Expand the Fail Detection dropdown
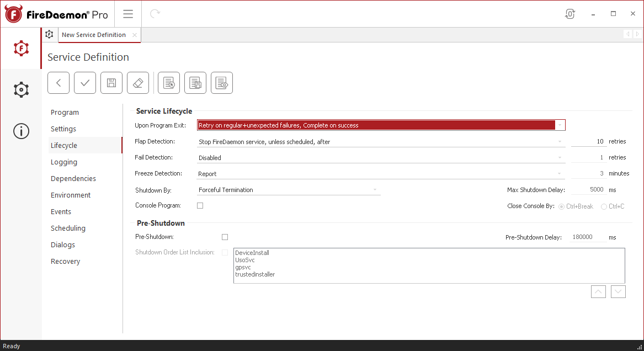Image resolution: width=644 pixels, height=351 pixels. (560, 157)
